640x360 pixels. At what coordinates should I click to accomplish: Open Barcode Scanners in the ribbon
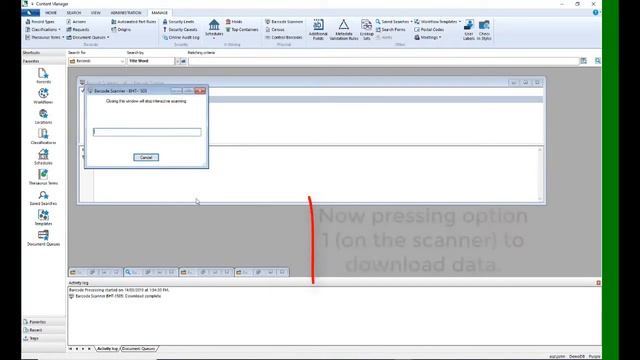284,22
